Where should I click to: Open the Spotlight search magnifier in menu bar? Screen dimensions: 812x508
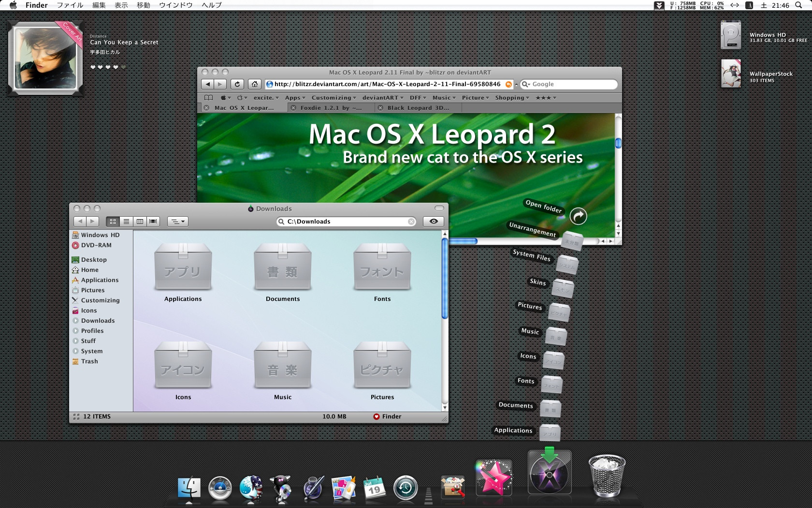pyautogui.click(x=798, y=5)
